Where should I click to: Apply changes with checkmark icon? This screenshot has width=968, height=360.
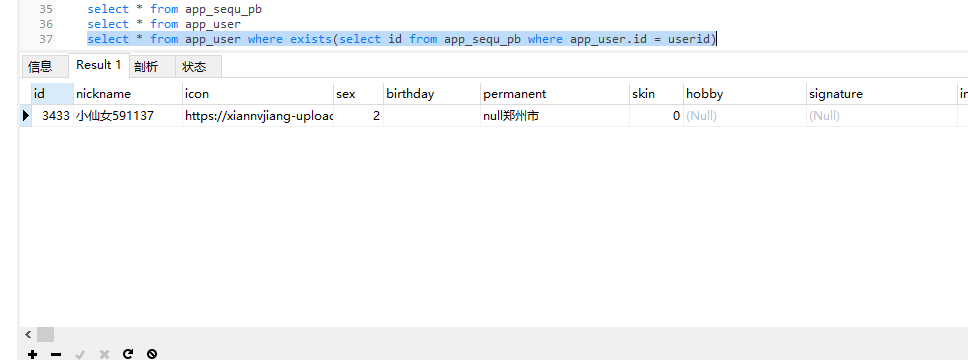coord(80,354)
